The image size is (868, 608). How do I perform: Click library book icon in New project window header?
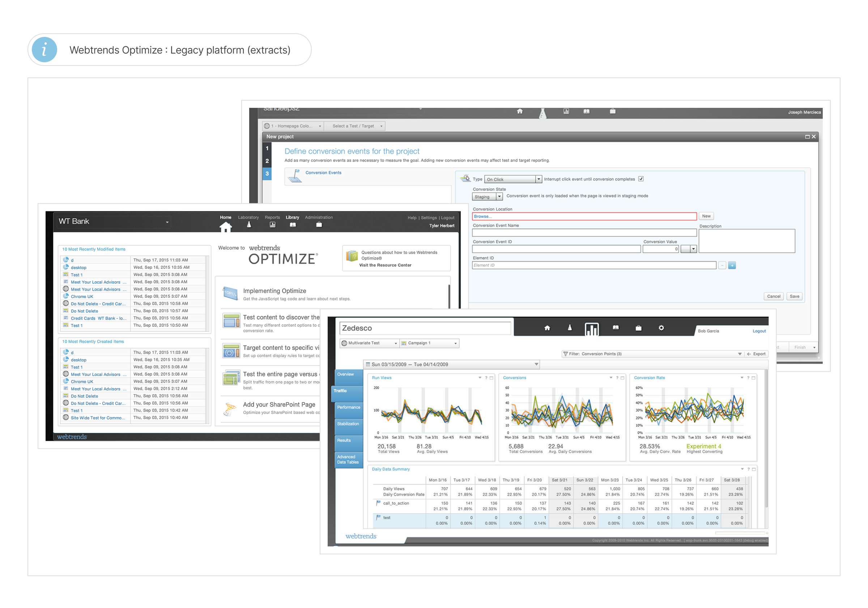tap(586, 111)
